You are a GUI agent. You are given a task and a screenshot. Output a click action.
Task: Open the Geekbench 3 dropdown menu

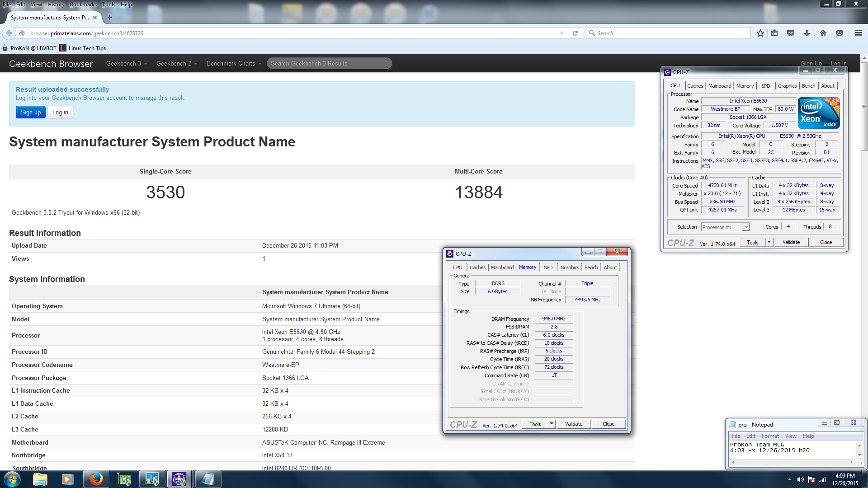click(x=127, y=63)
